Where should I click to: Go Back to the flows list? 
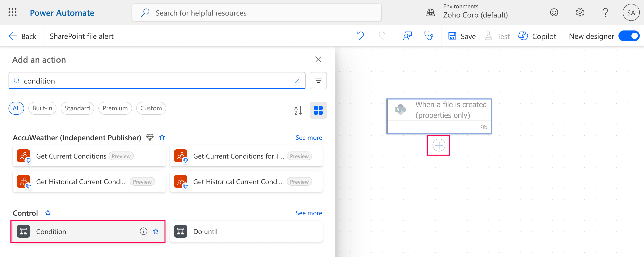click(23, 36)
